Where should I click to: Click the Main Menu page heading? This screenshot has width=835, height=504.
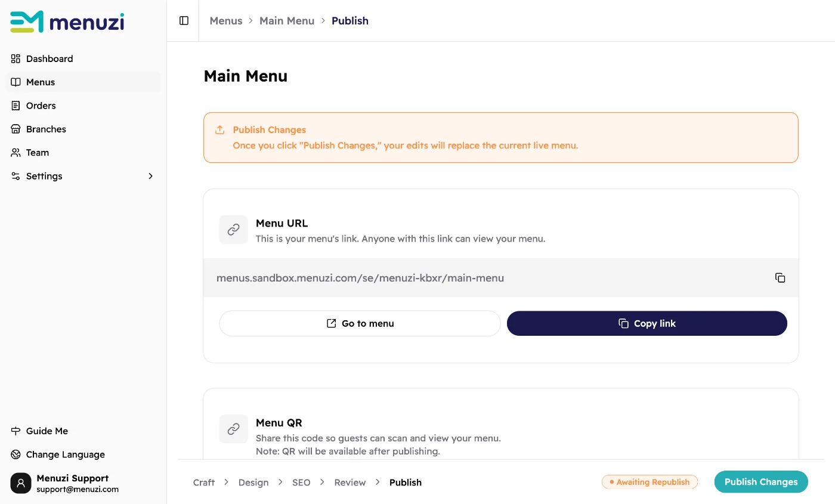pos(246,76)
